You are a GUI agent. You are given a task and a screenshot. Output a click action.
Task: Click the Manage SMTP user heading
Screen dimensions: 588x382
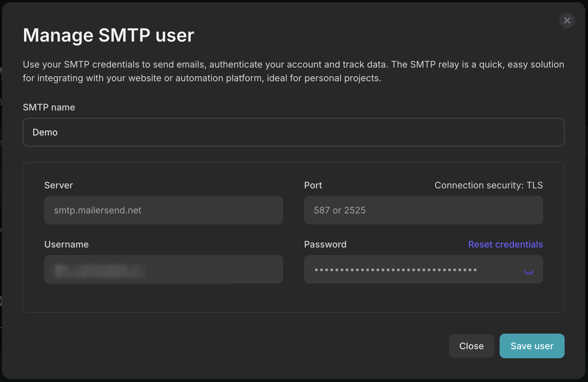tap(109, 35)
